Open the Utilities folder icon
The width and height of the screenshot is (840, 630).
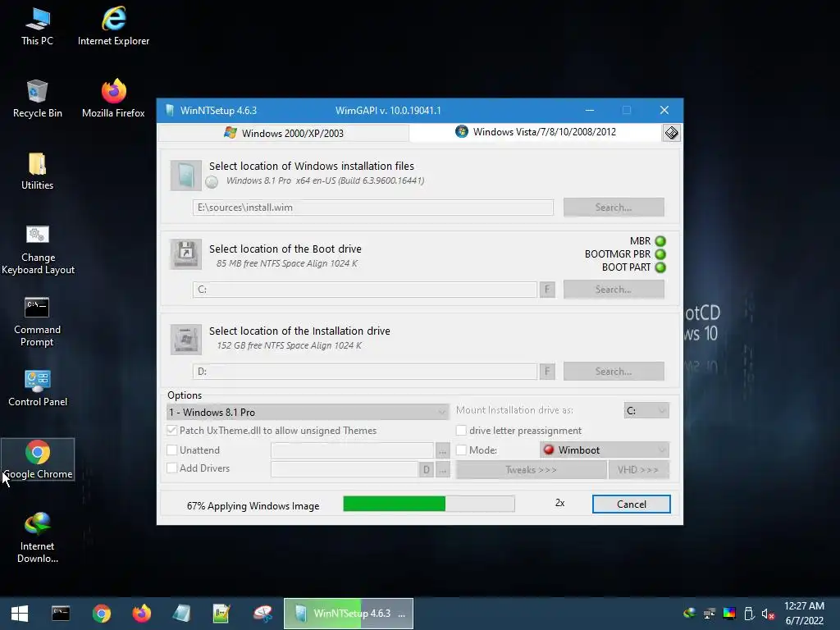[x=37, y=171]
